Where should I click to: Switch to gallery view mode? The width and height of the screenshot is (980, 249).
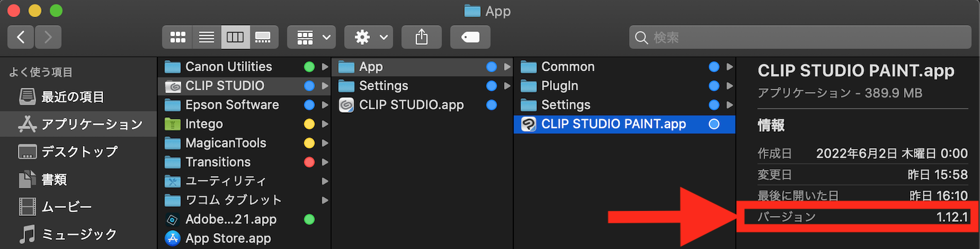[x=263, y=37]
